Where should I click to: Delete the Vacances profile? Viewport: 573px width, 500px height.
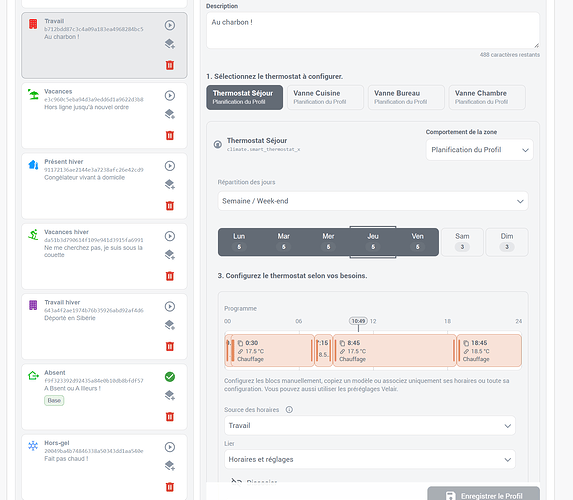[x=170, y=135]
